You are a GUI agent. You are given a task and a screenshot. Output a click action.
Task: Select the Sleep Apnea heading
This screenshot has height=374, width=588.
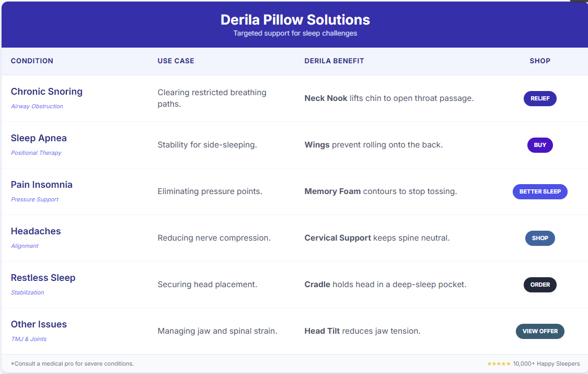tap(39, 138)
